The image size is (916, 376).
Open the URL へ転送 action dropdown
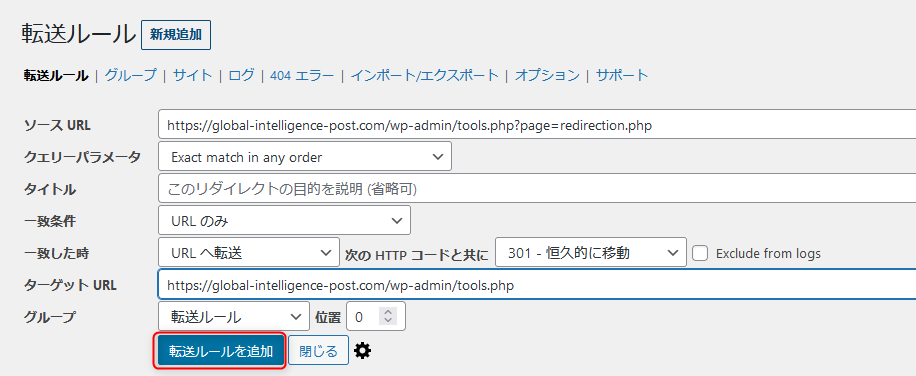tap(249, 253)
